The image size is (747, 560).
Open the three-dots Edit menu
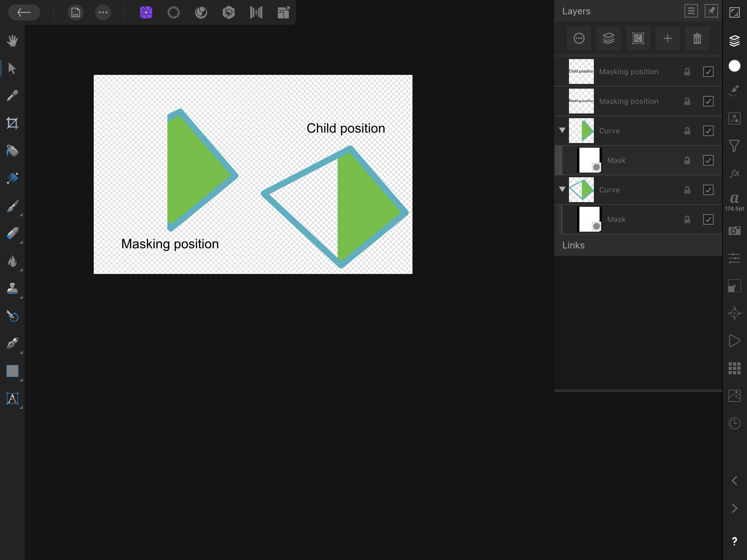[x=103, y=13]
